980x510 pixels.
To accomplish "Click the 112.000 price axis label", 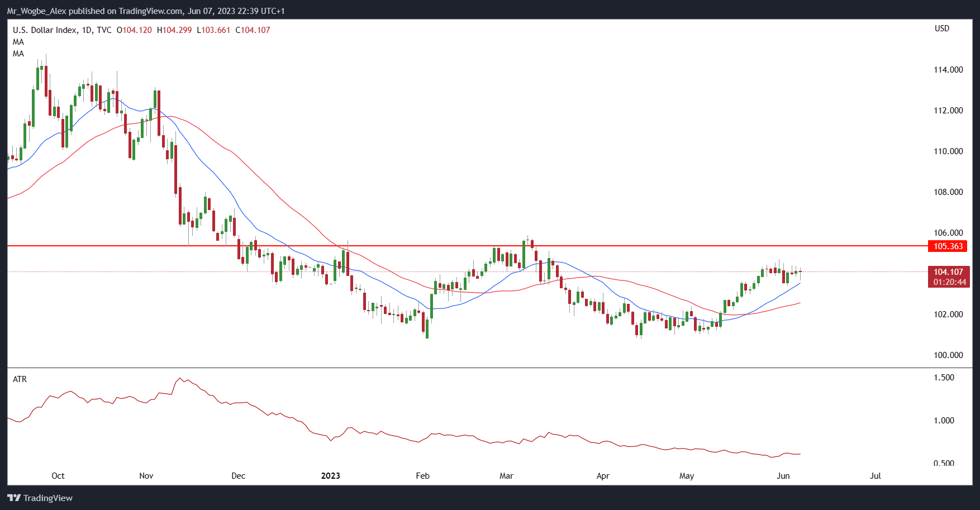I will coord(948,111).
